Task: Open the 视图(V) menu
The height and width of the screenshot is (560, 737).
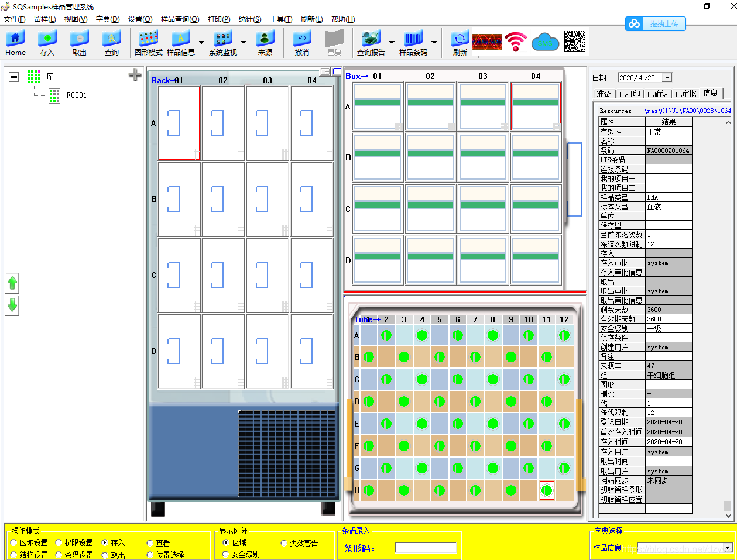Action: 76,19
